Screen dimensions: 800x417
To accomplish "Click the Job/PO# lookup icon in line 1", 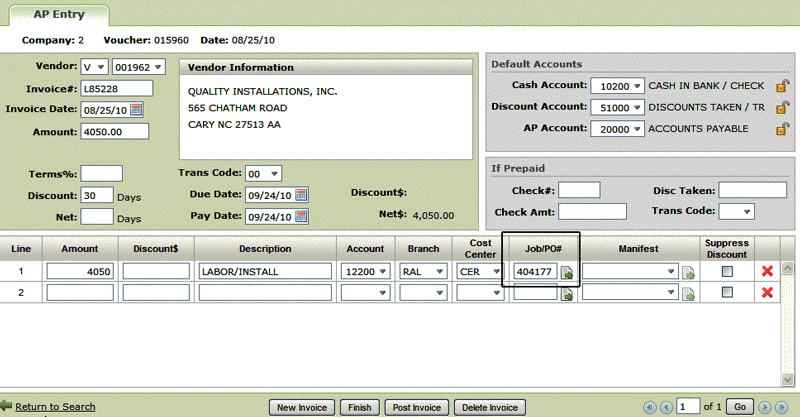I will [x=567, y=272].
